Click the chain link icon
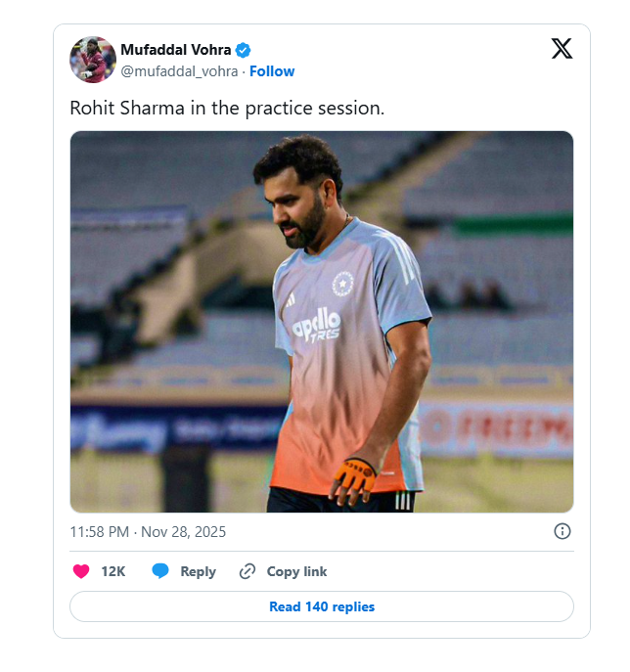 247,571
